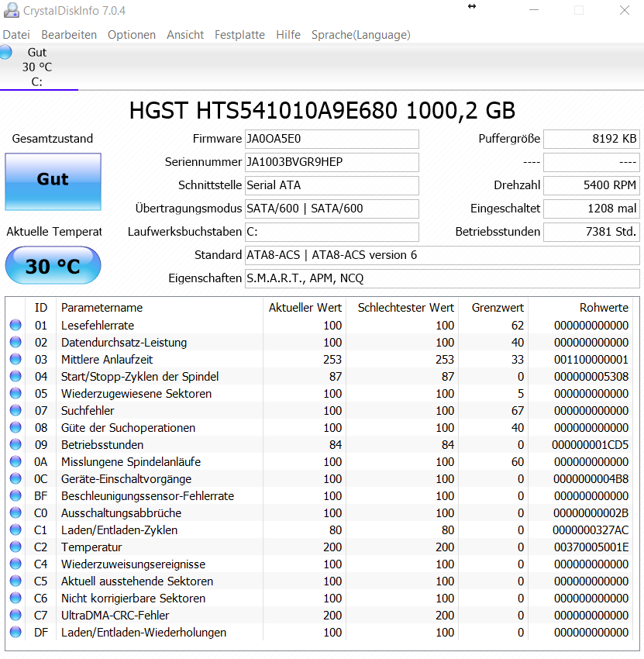The width and height of the screenshot is (644, 659).
Task: Click the Eingeschaltet field 1208 mal
Action: 591,209
